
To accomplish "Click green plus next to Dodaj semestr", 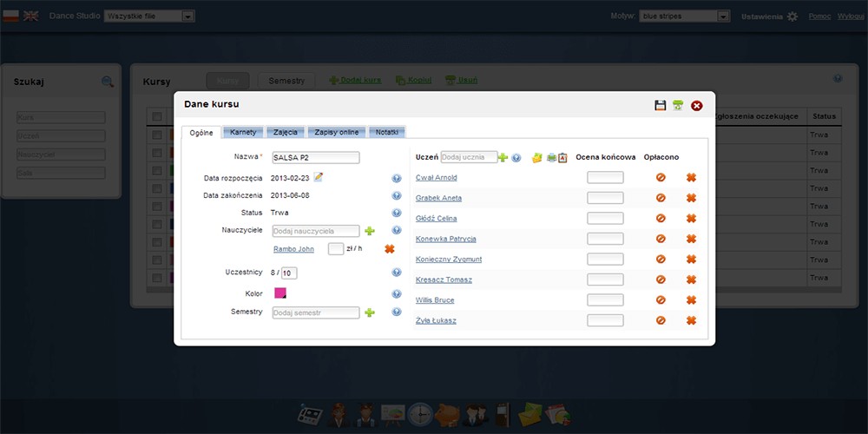I will (369, 312).
